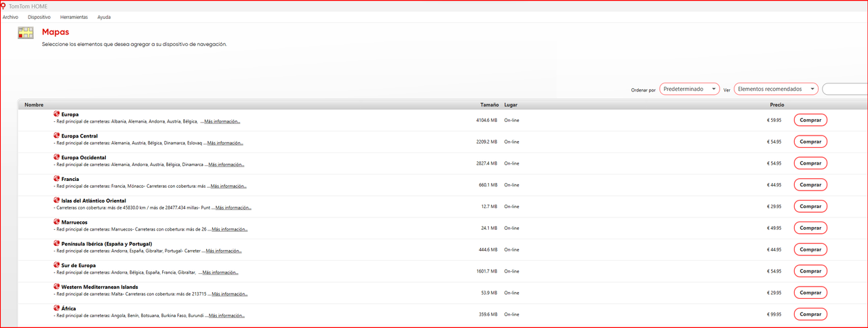The width and height of the screenshot is (868, 328).
Task: Click the red globe icon beside Europa
Action: 57,114
